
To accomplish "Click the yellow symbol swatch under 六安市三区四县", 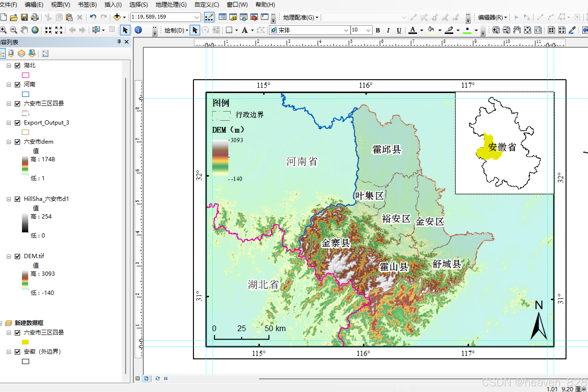I will pyautogui.click(x=25, y=342).
